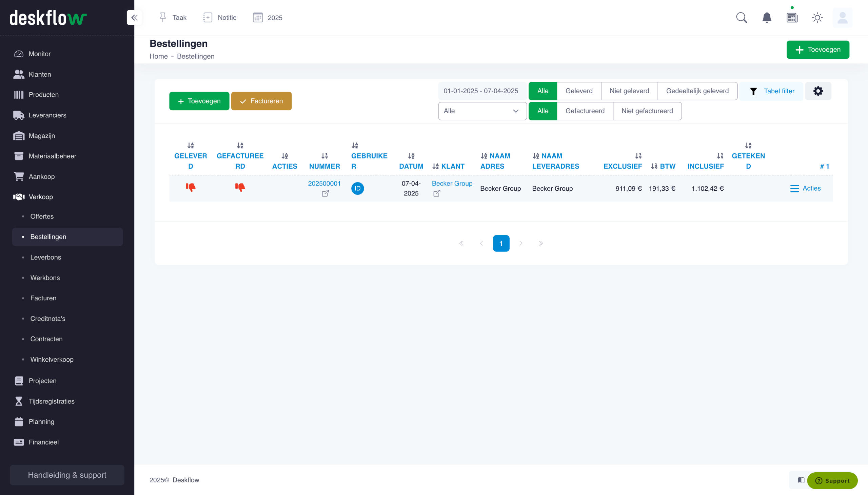The image size is (868, 495).
Task: Go to Facturen in the sidebar
Action: tap(43, 298)
